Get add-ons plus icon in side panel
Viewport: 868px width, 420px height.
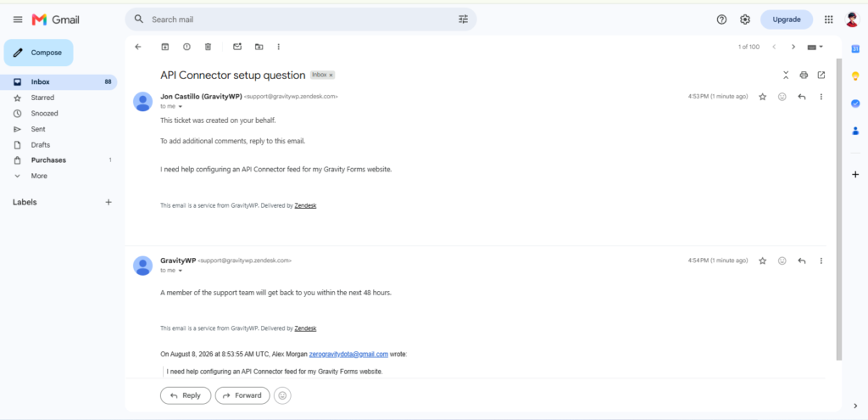point(854,175)
